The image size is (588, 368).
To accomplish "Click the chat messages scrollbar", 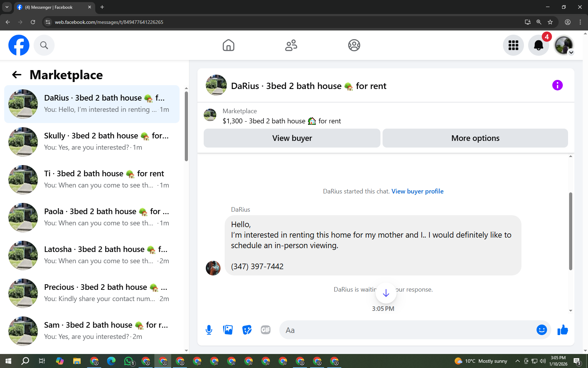I will pos(570,231).
